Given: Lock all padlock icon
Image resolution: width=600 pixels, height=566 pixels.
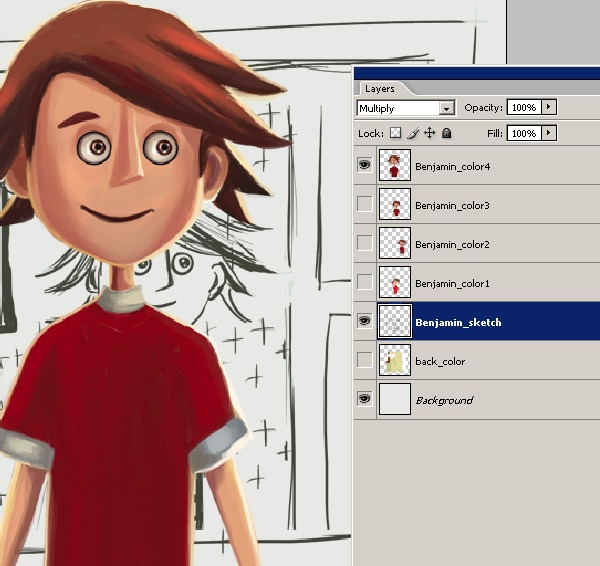Looking at the screenshot, I should (x=447, y=133).
